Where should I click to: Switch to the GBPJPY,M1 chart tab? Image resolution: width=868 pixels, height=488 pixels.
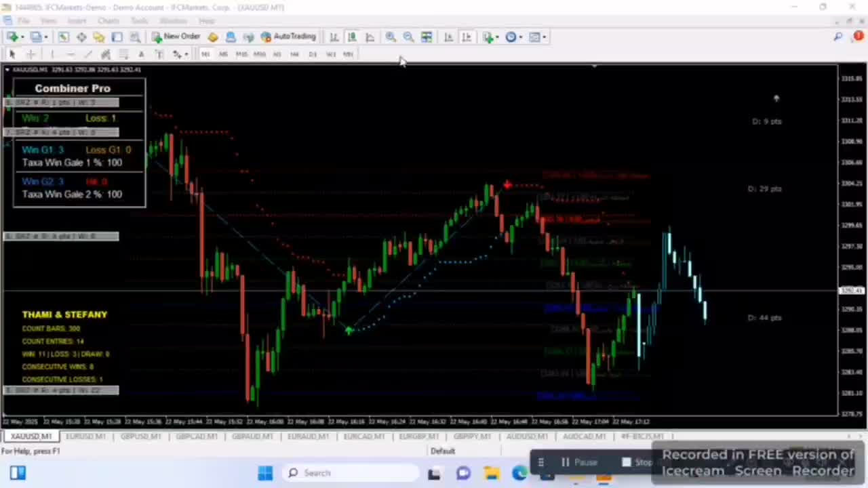[473, 436]
